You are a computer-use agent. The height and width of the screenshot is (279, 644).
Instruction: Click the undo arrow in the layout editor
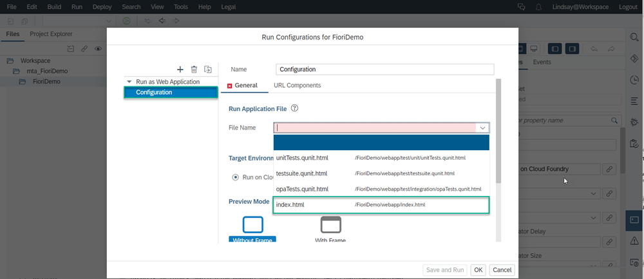(594, 48)
